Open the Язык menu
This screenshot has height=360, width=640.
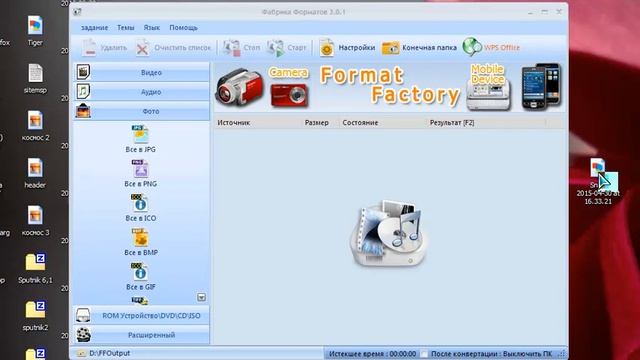[x=151, y=28]
